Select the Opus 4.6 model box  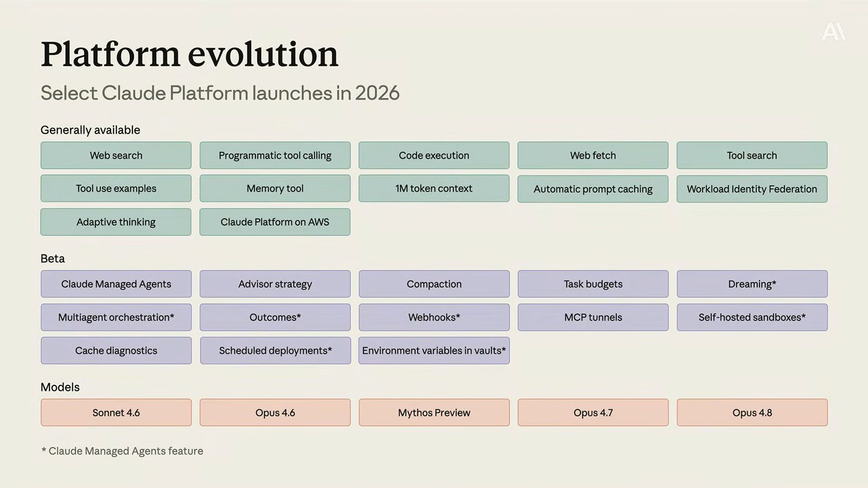pos(275,413)
